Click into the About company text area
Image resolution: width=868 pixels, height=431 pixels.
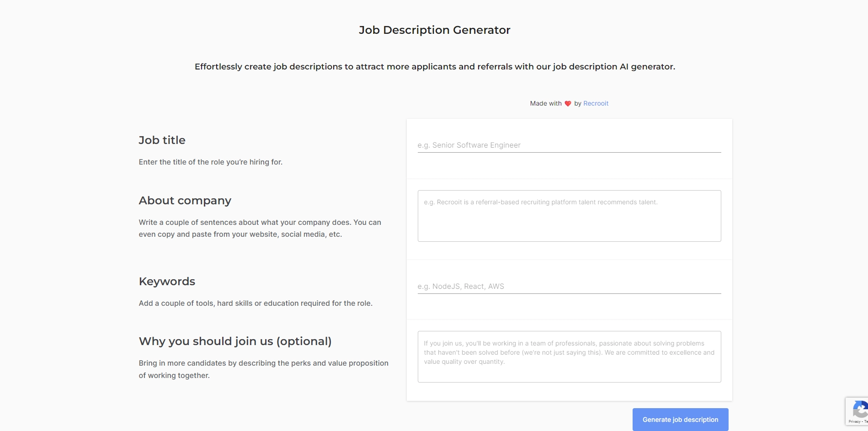coord(569,216)
